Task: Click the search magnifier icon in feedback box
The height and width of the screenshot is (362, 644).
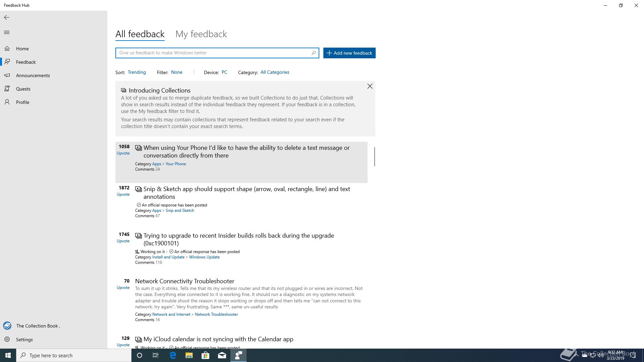Action: point(313,53)
